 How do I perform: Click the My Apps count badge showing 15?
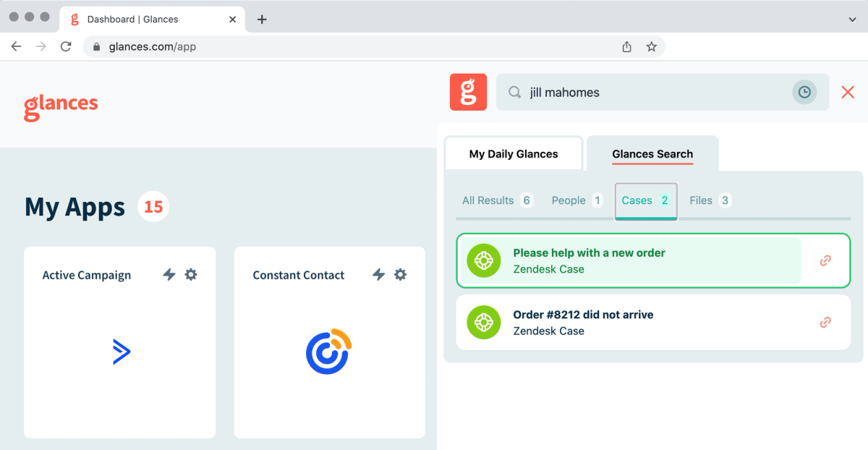[x=153, y=207]
